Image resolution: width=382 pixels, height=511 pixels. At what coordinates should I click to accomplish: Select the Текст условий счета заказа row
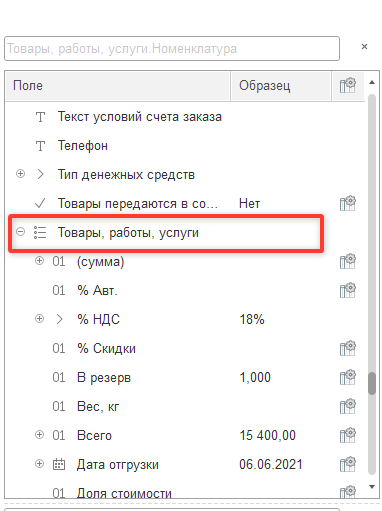click(x=185, y=117)
